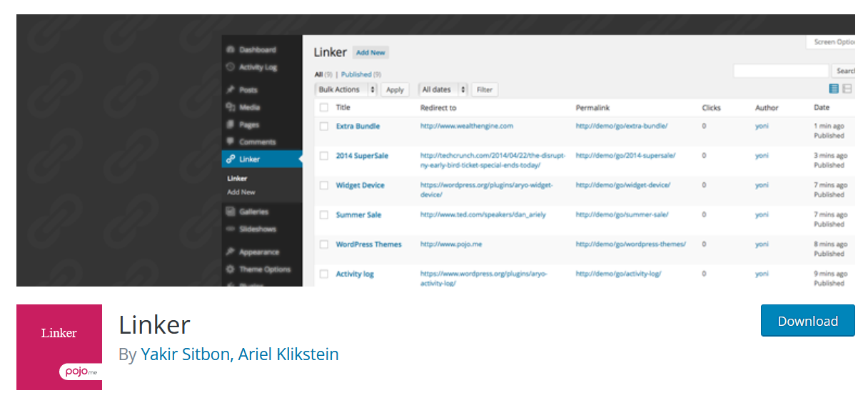Image resolution: width=868 pixels, height=398 pixels.
Task: Open the 2014 SuperSale link title
Action: [360, 156]
